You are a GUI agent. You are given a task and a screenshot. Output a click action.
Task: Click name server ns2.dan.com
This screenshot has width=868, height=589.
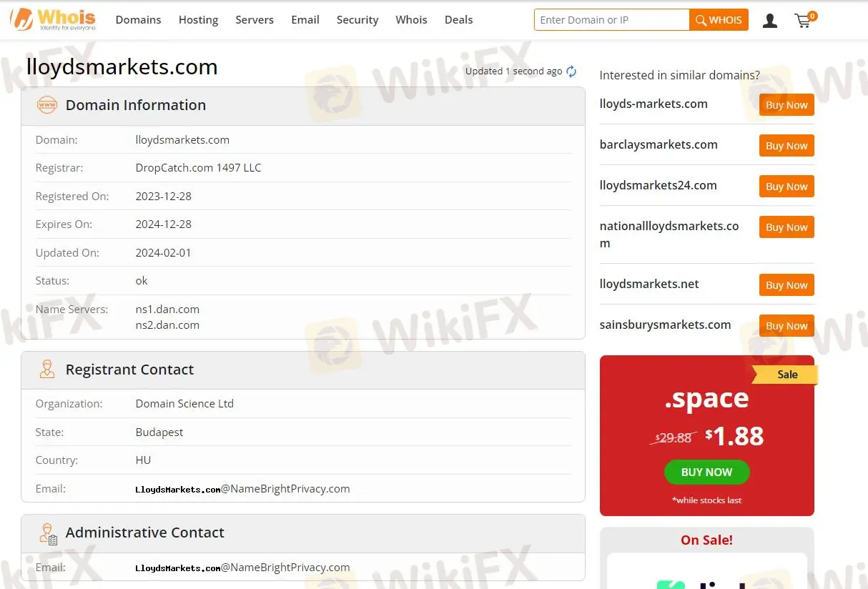167,325
